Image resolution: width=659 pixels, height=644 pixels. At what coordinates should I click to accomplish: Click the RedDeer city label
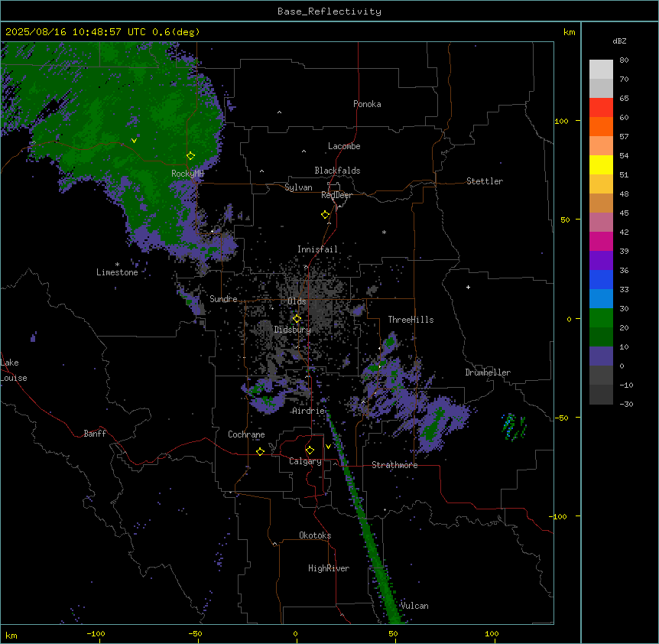click(336, 195)
